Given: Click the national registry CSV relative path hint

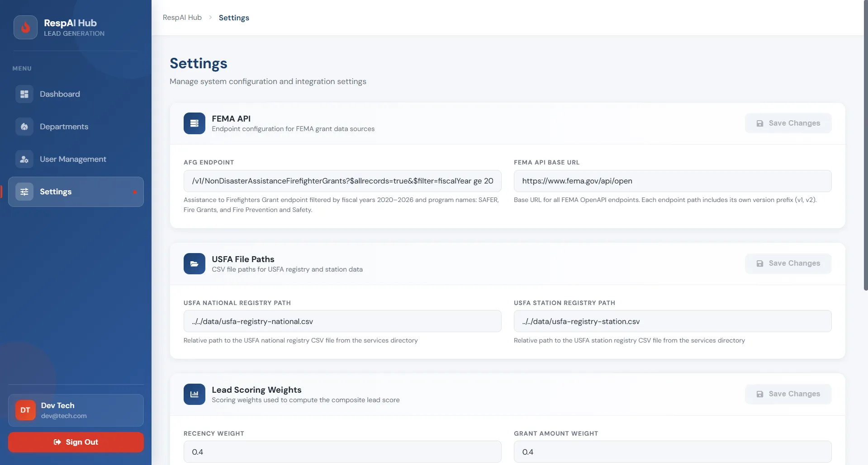Looking at the screenshot, I should pos(301,340).
